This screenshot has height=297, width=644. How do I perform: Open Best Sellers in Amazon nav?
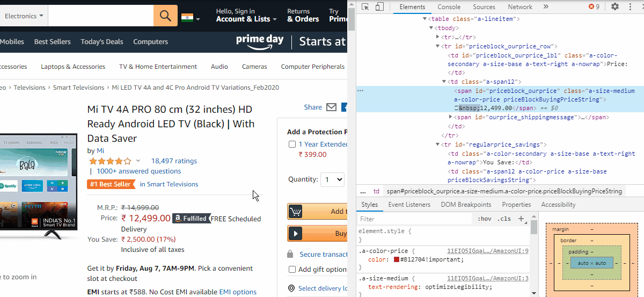coord(53,41)
